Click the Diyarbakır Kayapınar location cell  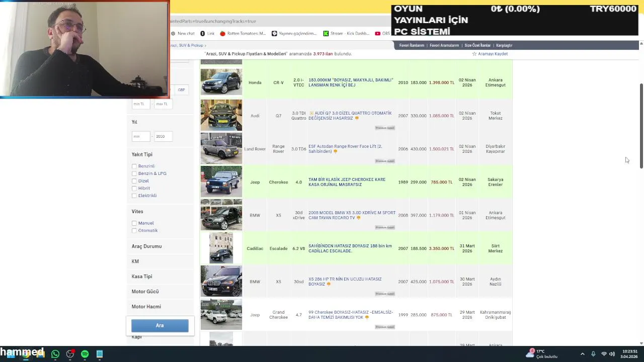click(495, 149)
